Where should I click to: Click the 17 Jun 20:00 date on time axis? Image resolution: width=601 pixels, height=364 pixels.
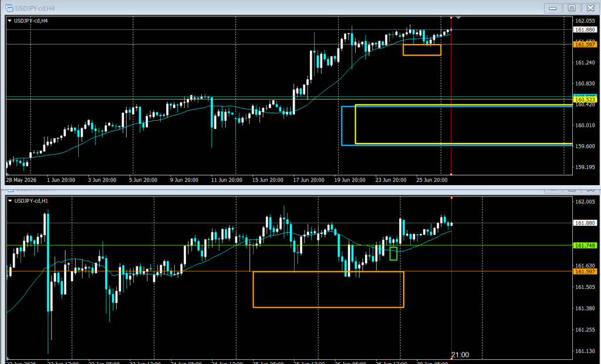coord(309,180)
